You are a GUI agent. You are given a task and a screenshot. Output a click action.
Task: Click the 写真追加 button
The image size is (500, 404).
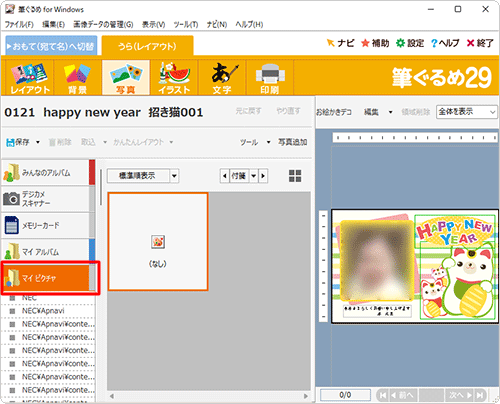(293, 142)
